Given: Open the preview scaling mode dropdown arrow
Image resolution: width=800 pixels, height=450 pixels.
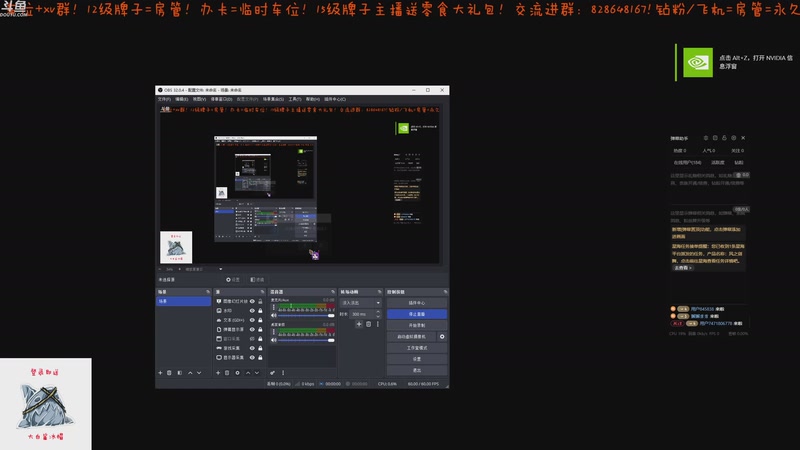Looking at the screenshot, I should (x=220, y=269).
